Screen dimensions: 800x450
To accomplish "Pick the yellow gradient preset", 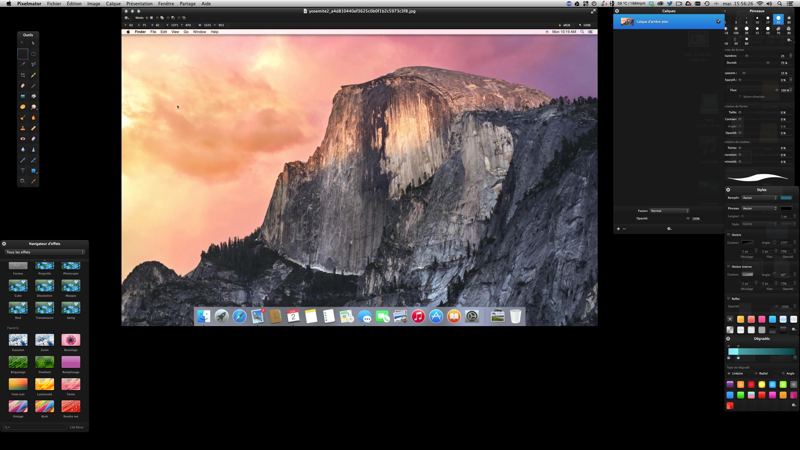I will tap(762, 384).
